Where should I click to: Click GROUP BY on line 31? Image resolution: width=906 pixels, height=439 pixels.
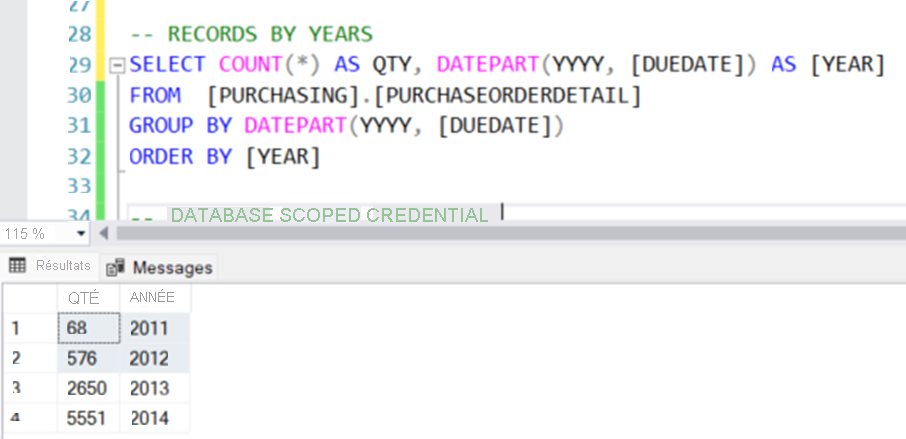[x=180, y=125]
